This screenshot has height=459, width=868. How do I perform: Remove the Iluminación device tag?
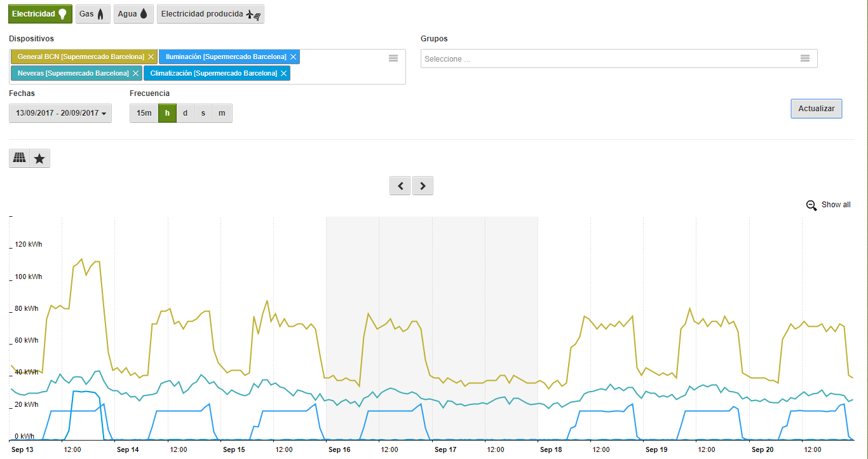tap(293, 57)
